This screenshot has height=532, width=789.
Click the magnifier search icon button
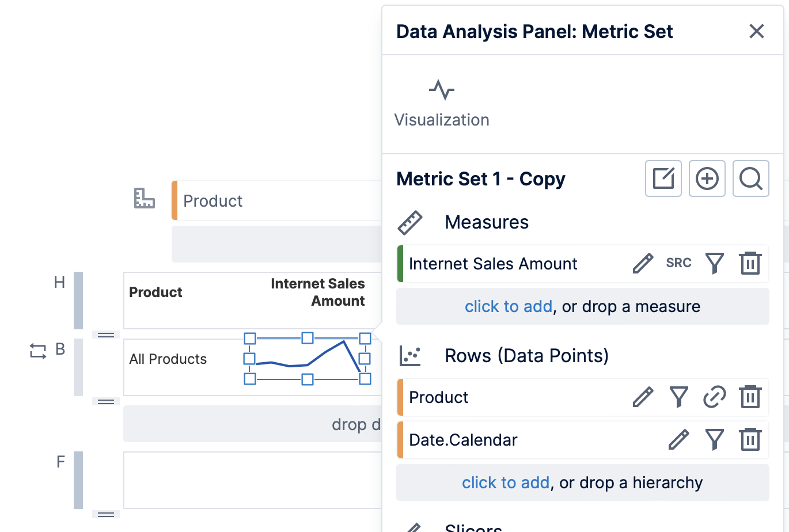pyautogui.click(x=750, y=178)
